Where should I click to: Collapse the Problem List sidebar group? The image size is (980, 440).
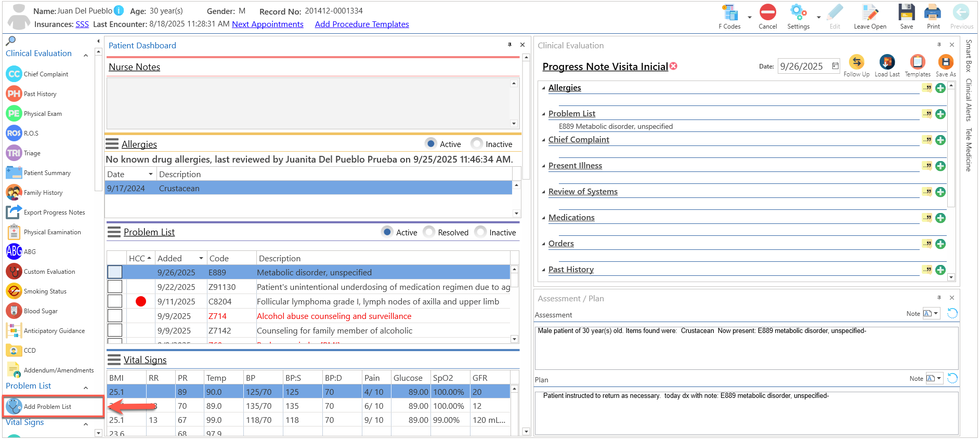pyautogui.click(x=86, y=388)
